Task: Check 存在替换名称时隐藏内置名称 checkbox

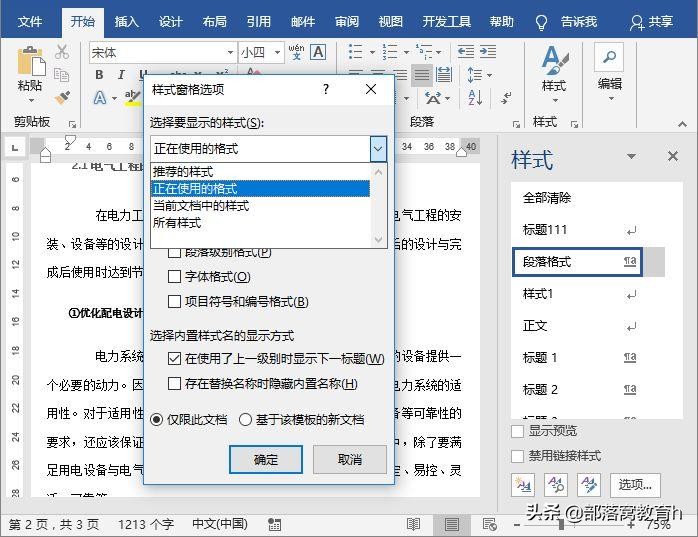Action: click(174, 383)
